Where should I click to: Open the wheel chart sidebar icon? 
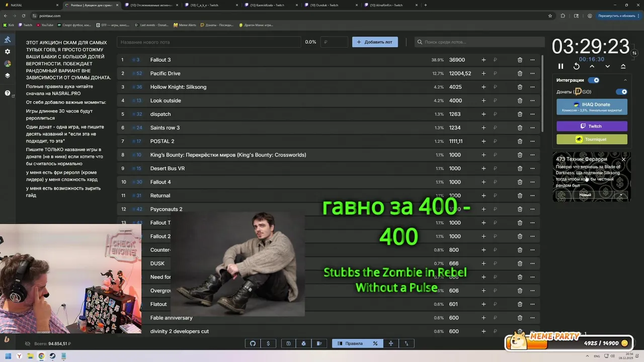[8, 64]
